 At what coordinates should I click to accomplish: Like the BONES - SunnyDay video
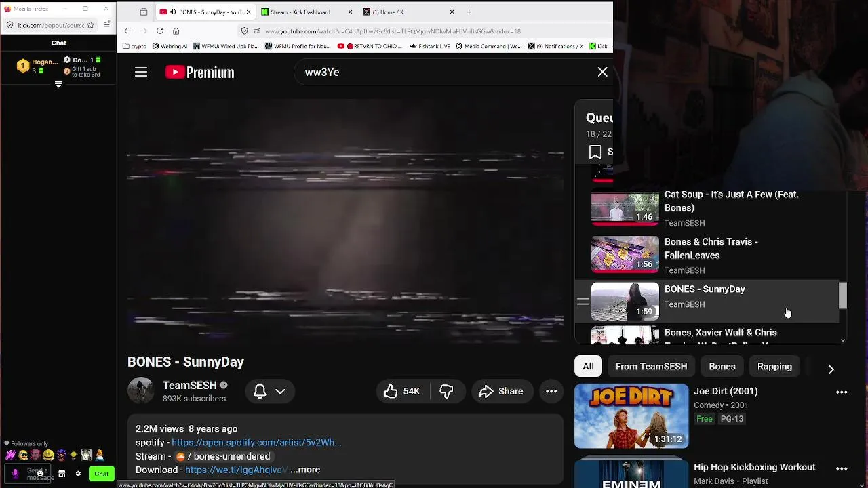tap(401, 391)
